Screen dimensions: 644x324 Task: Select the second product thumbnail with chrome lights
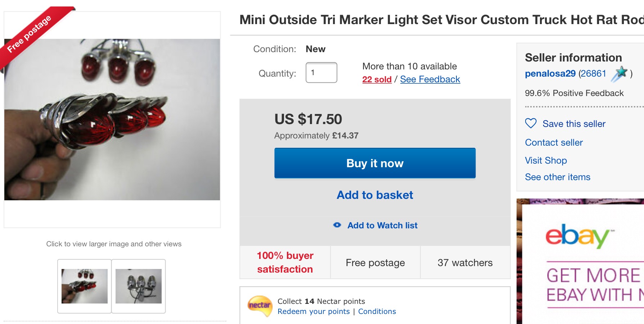[139, 286]
